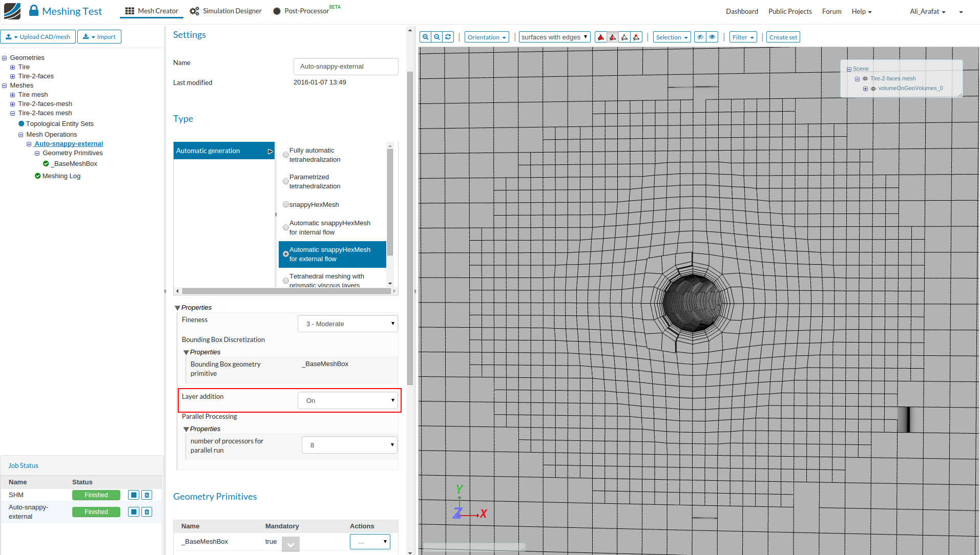Select the wireframe pyramid picking mode icon

[624, 37]
